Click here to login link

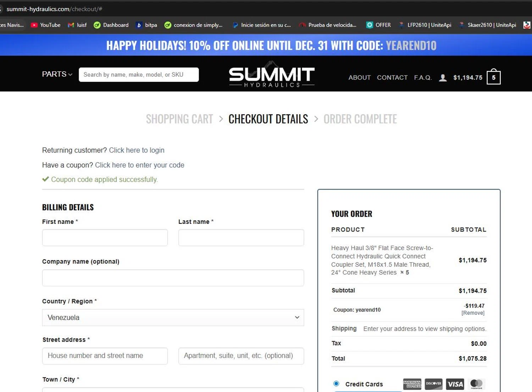[x=137, y=150]
